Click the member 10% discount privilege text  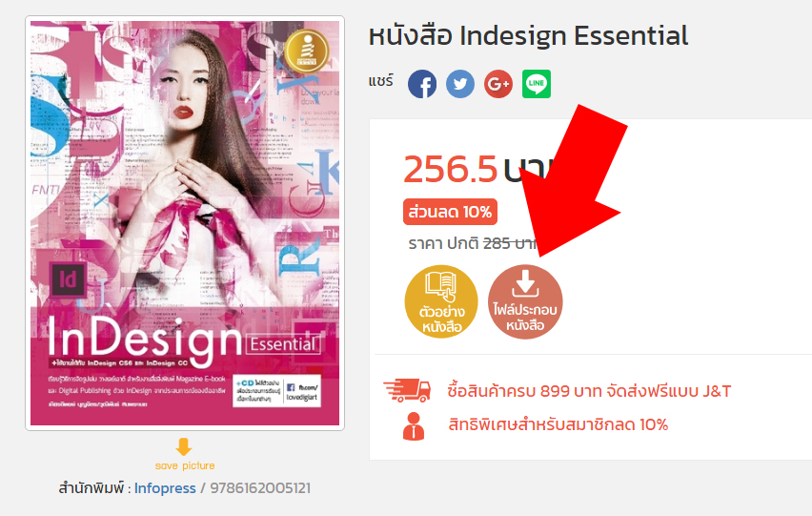(x=558, y=424)
